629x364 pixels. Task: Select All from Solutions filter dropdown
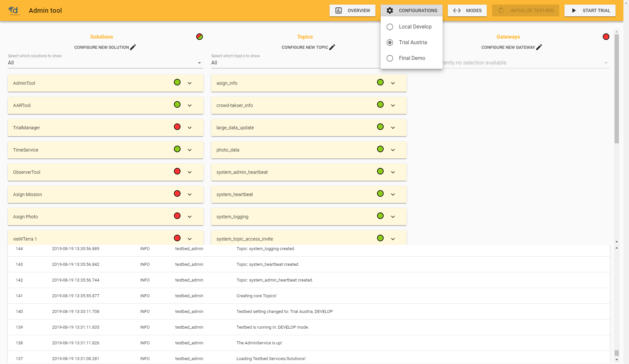(104, 63)
